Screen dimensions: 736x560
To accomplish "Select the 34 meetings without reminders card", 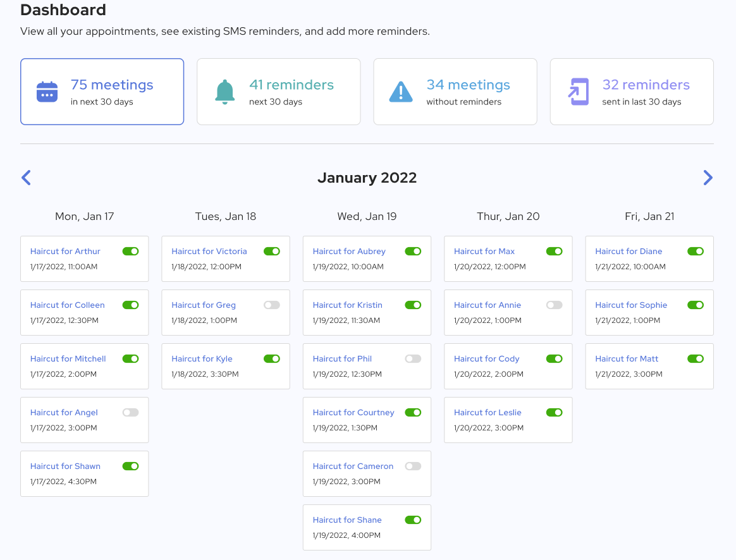I will [455, 92].
